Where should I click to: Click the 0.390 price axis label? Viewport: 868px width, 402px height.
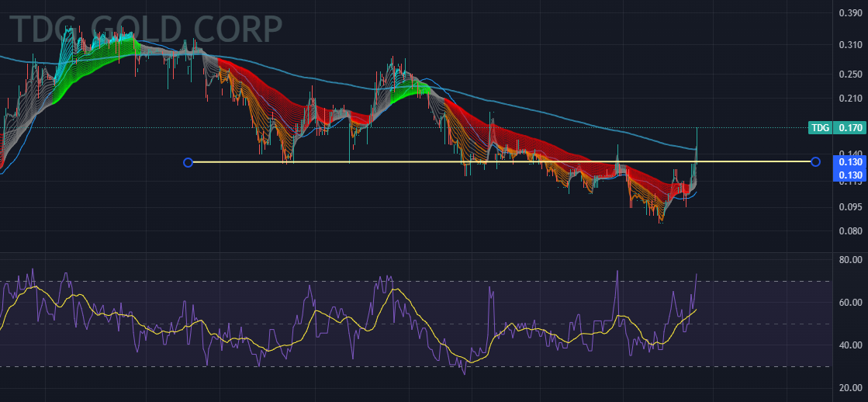[x=850, y=14]
